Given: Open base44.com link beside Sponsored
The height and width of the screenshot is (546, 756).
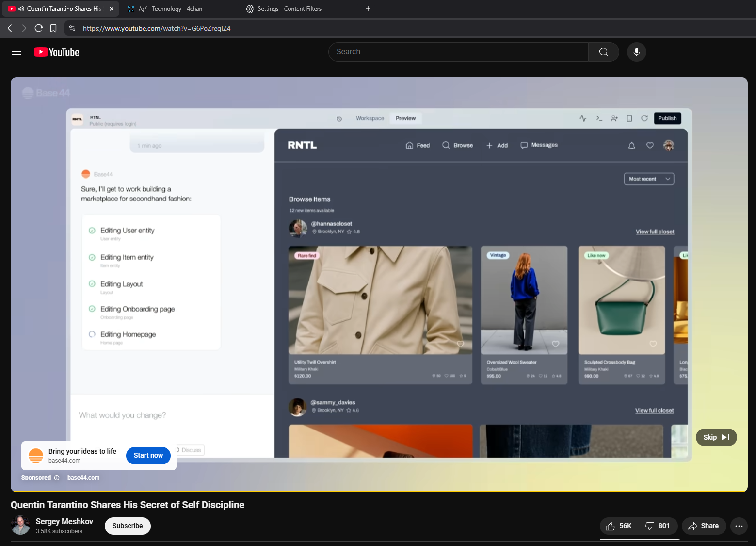Looking at the screenshot, I should pos(83,478).
